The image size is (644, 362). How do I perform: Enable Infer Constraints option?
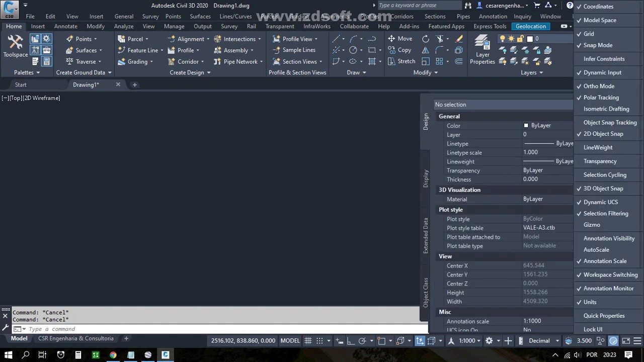[604, 59]
